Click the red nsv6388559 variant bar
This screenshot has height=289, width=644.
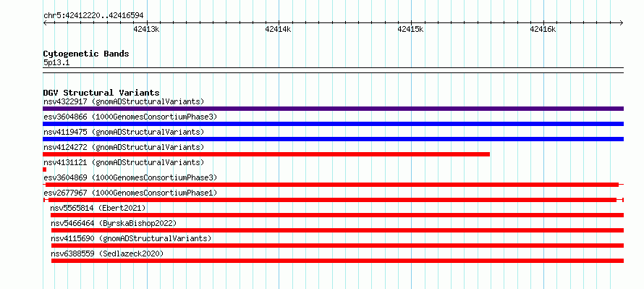click(337, 261)
